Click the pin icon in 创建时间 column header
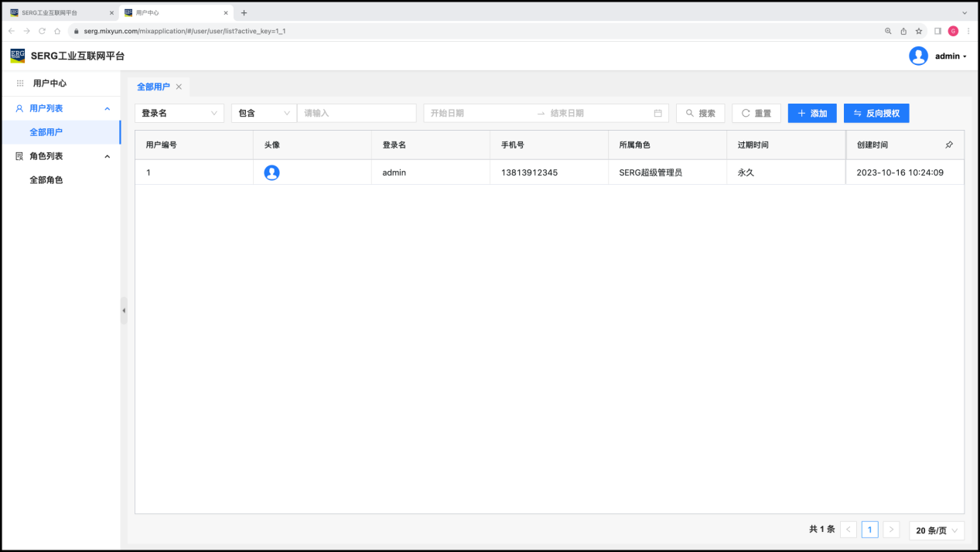Screen dimensions: 980x552 (949, 145)
